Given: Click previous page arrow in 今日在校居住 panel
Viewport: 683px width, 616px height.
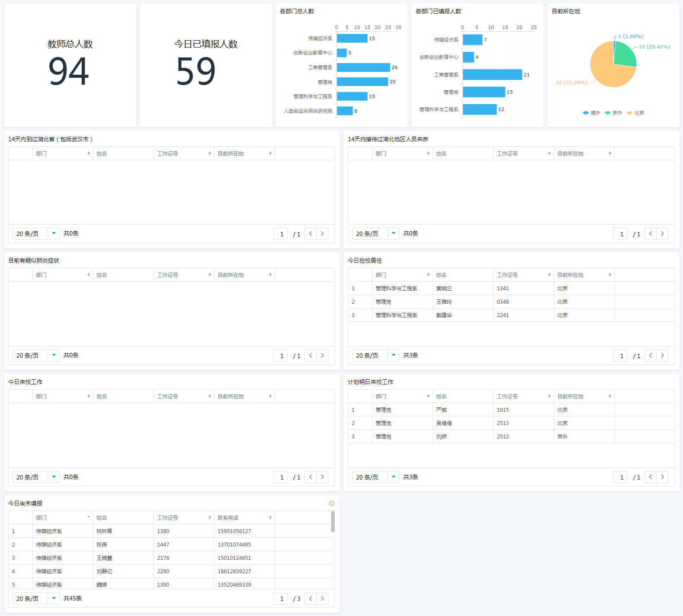Looking at the screenshot, I should pos(651,356).
